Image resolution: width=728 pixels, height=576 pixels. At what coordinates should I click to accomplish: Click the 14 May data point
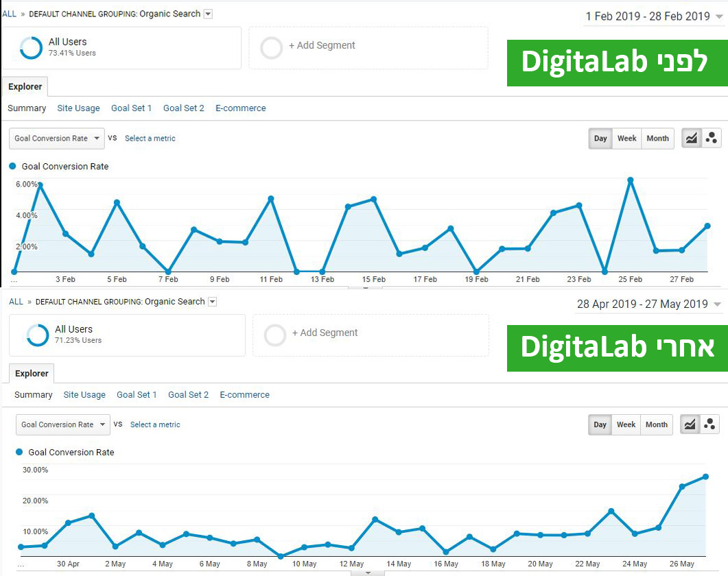[x=399, y=532]
